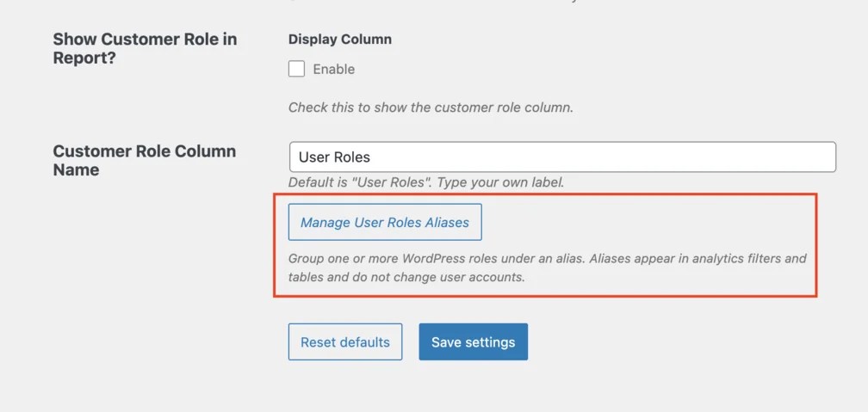Click the "Customer Role Column Name" label
The width and height of the screenshot is (868, 412).
coord(144,160)
